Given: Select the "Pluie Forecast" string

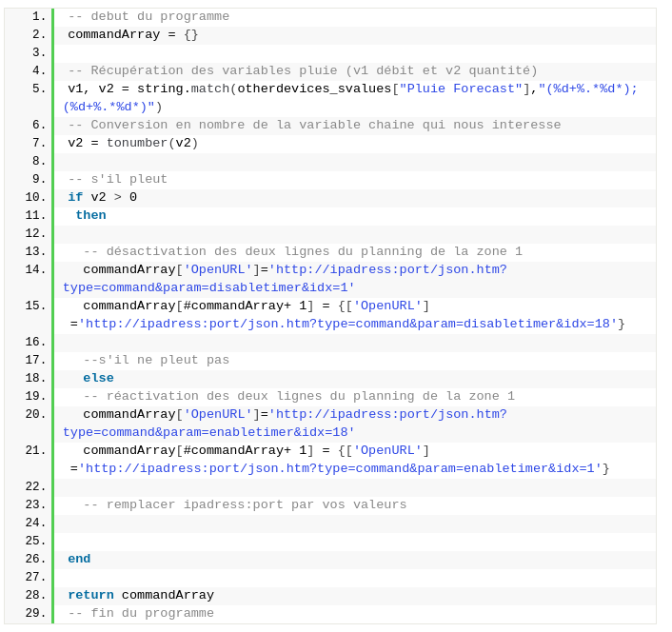Looking at the screenshot, I should 461,89.
